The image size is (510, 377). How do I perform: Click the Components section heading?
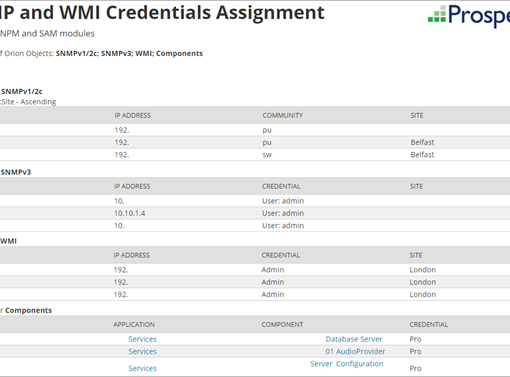pos(28,310)
